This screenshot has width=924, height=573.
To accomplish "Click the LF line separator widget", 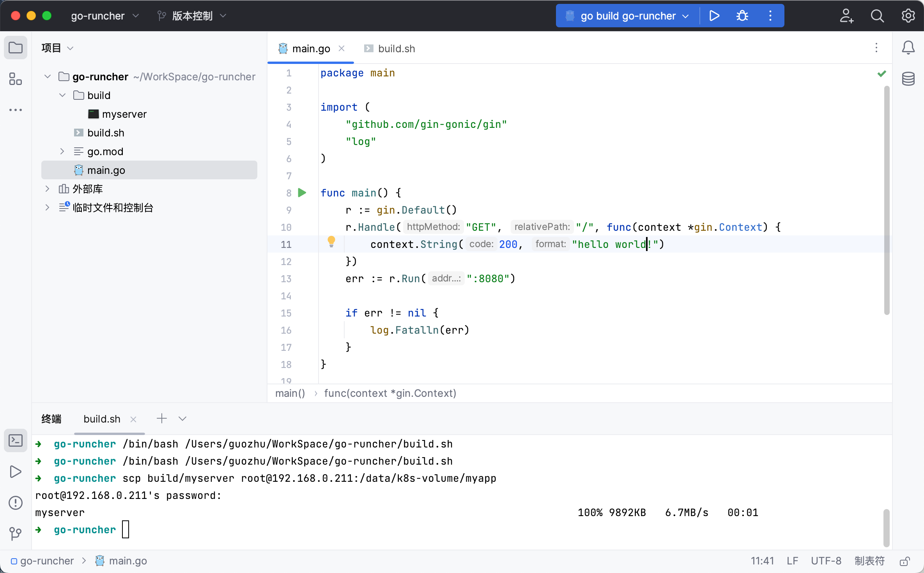I will pos(792,561).
